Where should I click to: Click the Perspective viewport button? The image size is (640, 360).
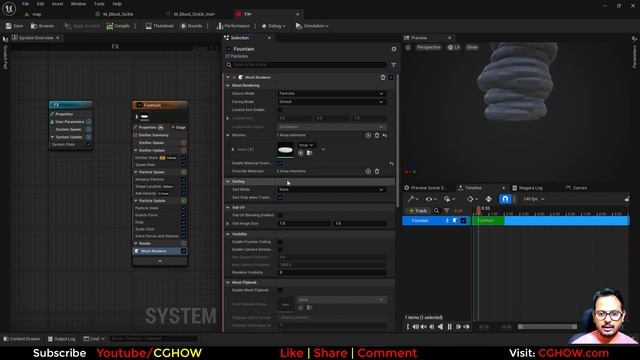pyautogui.click(x=428, y=47)
